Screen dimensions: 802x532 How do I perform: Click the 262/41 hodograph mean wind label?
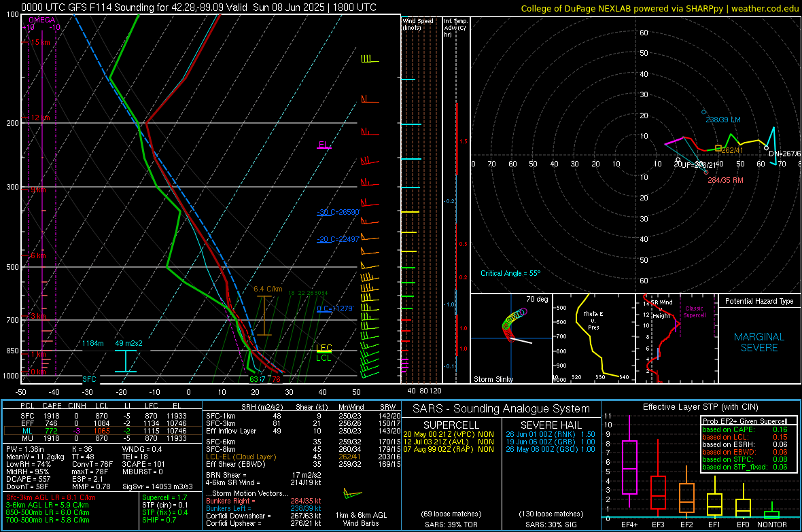click(731, 150)
